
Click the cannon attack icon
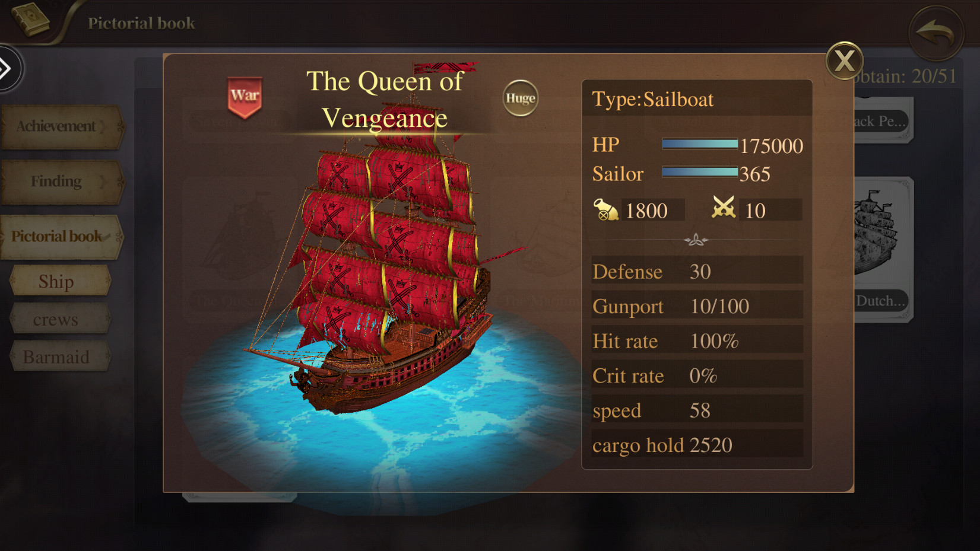(x=605, y=210)
